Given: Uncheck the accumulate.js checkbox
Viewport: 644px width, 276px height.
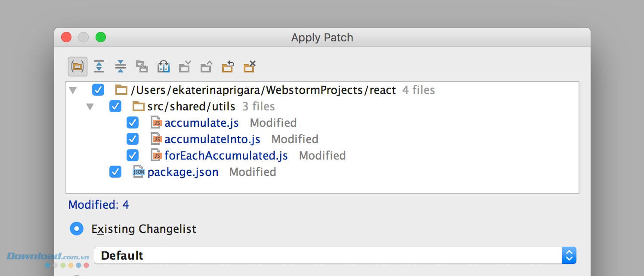Looking at the screenshot, I should [x=133, y=123].
